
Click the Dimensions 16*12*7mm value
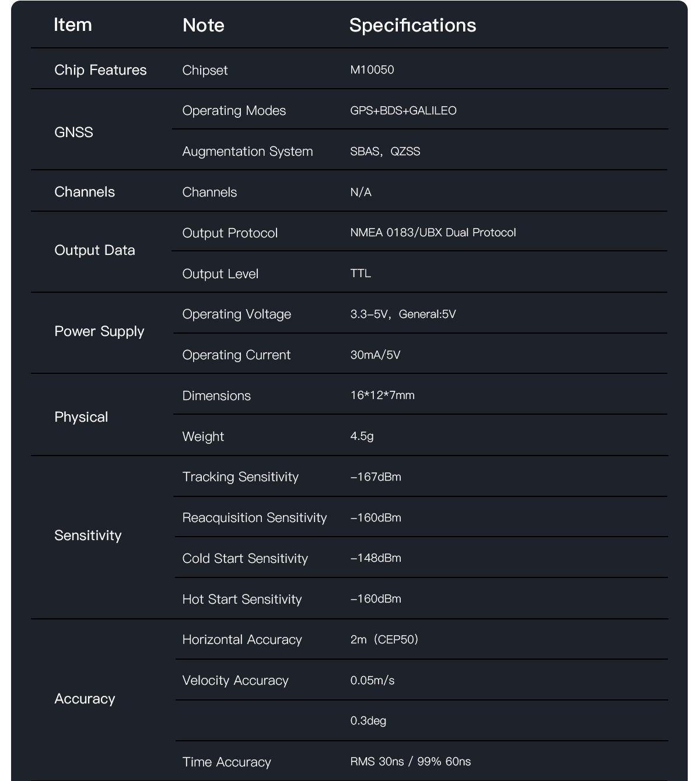(x=382, y=395)
